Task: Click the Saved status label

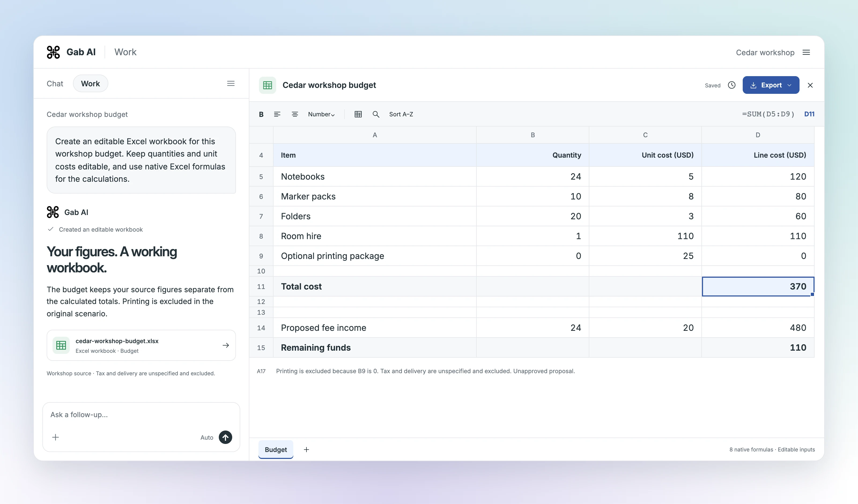Action: (x=712, y=86)
